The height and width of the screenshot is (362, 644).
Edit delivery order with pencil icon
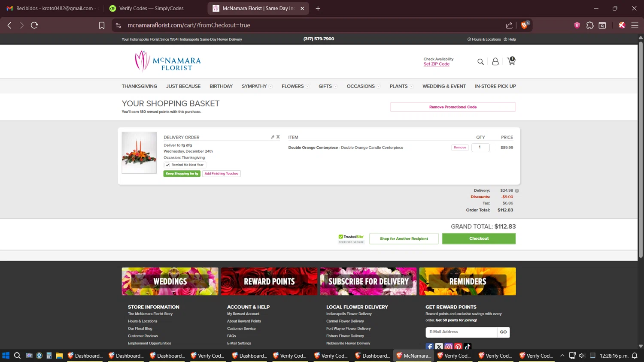click(273, 137)
